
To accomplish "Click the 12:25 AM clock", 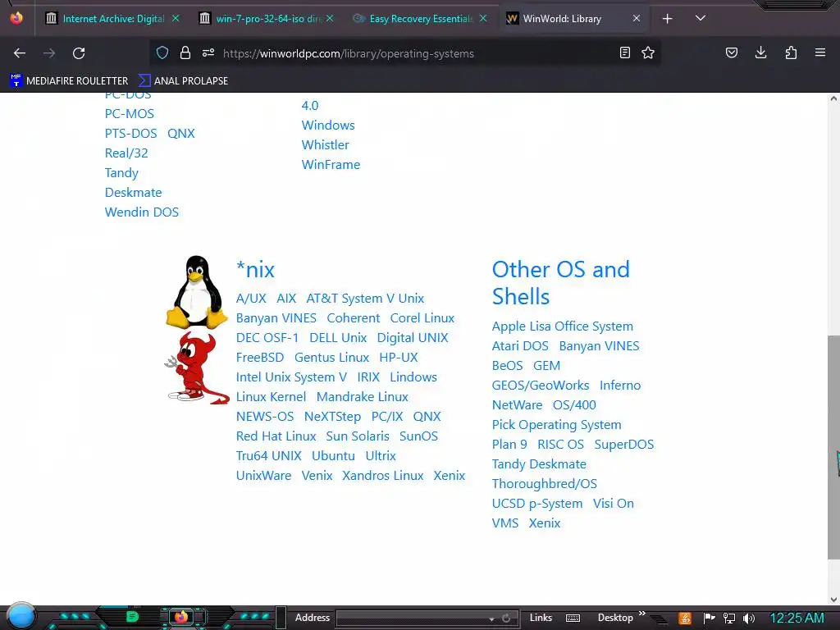I will coord(797,619).
